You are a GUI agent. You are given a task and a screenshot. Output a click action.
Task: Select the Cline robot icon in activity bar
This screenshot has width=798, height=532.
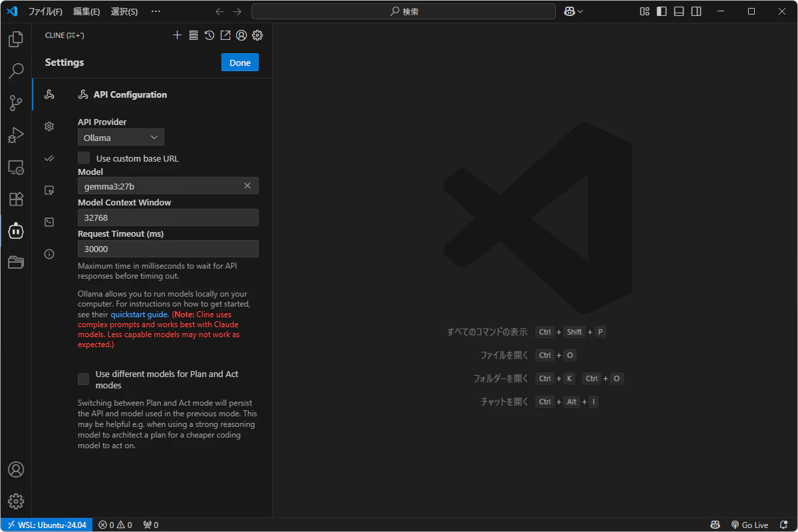pos(16,231)
